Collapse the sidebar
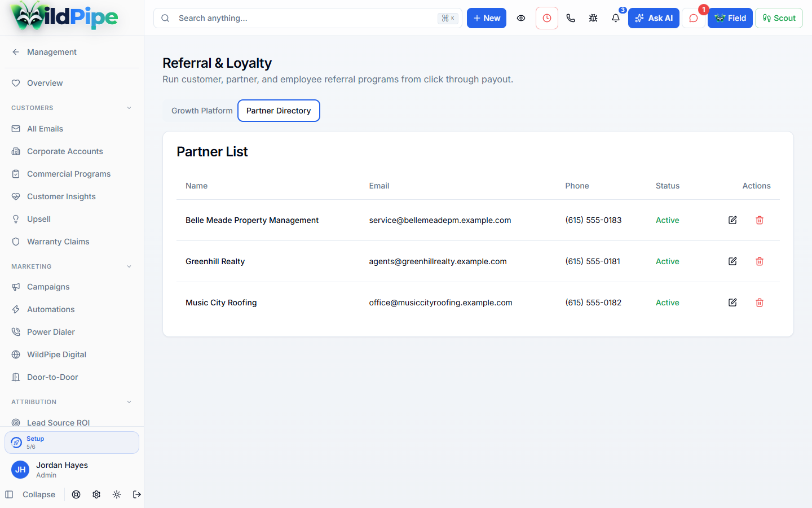The image size is (812, 508). pyautogui.click(x=30, y=494)
